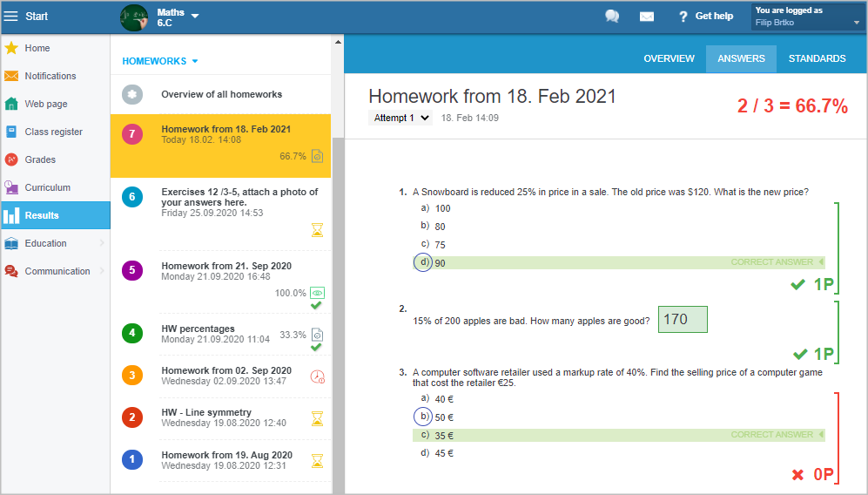The width and height of the screenshot is (868, 495).
Task: Click the Class register book icon
Action: tap(11, 132)
